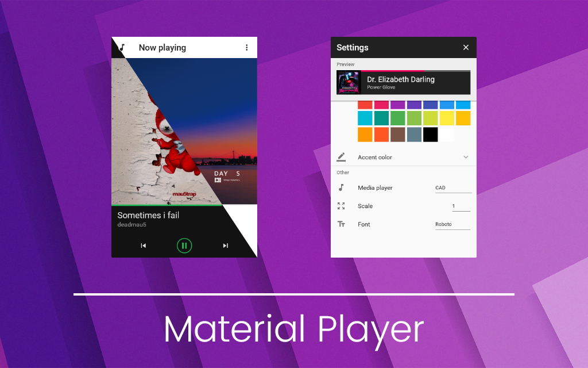The width and height of the screenshot is (588, 368).
Task: Click the music note icon beside Now playing
Action: pyautogui.click(x=122, y=47)
